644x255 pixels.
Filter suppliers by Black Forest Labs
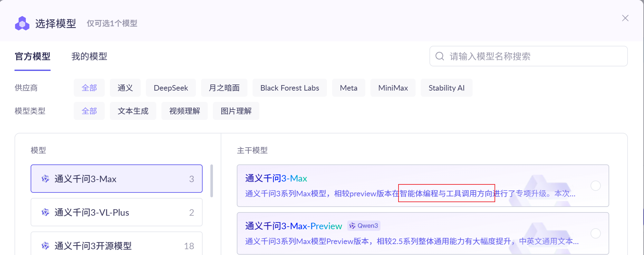click(290, 88)
